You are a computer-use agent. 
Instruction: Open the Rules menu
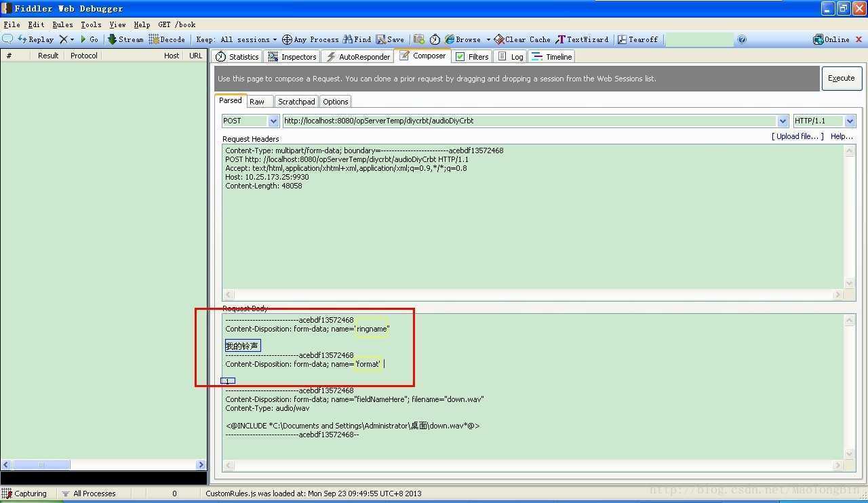(x=62, y=24)
